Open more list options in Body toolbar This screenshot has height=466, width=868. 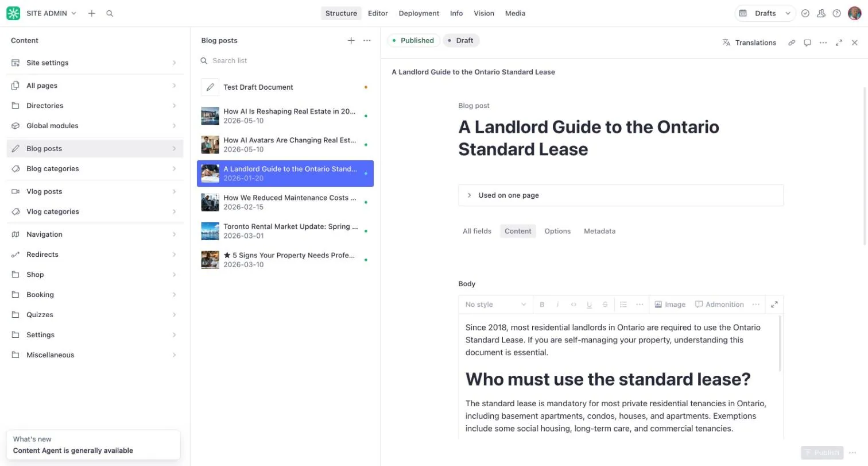pos(640,305)
